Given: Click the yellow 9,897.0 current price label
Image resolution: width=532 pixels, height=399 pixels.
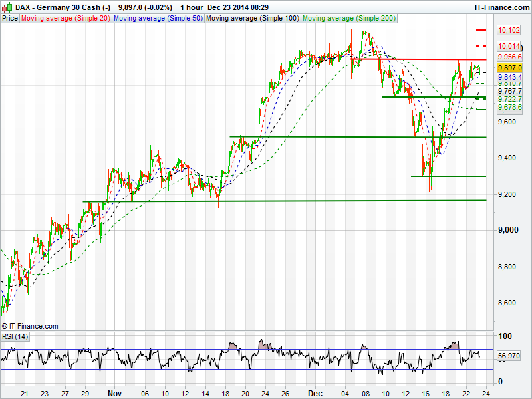Looking at the screenshot, I should coord(510,68).
